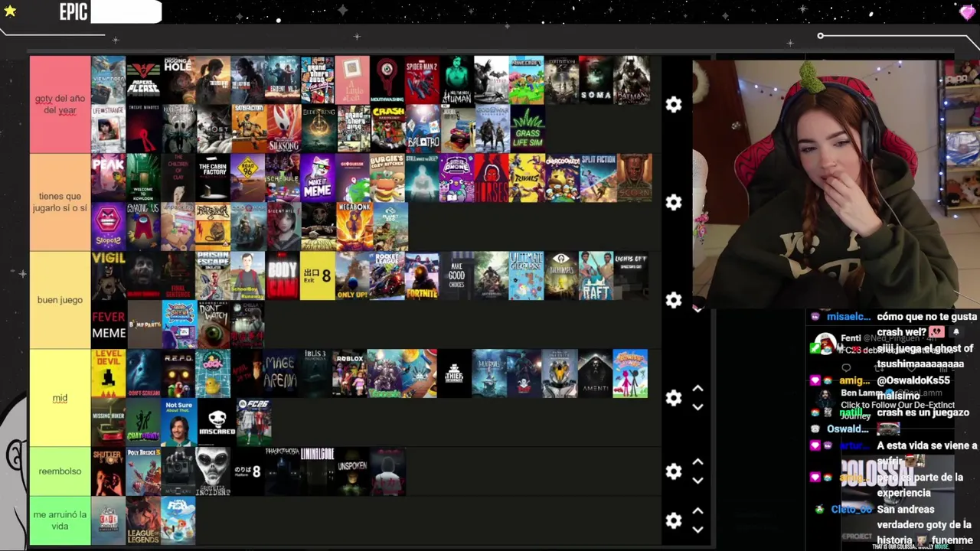The width and height of the screenshot is (980, 551).
Task: Pick the Life is Strange tile
Action: coord(108,129)
